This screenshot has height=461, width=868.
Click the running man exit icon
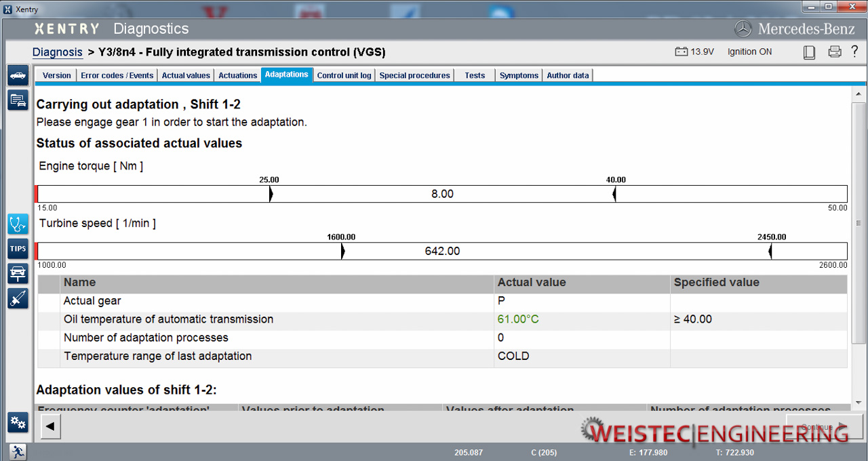(18, 452)
